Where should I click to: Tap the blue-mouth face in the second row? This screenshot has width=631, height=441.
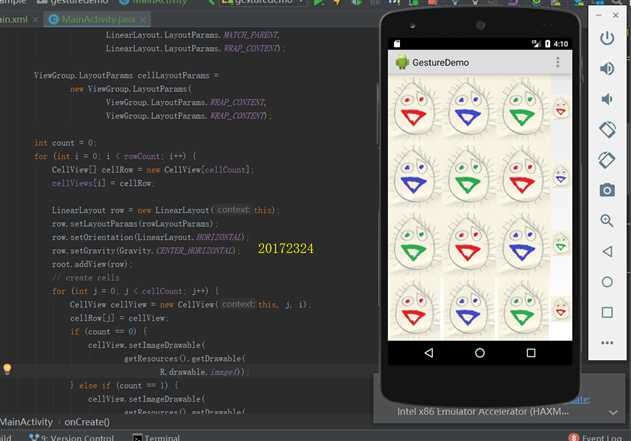pos(414,175)
